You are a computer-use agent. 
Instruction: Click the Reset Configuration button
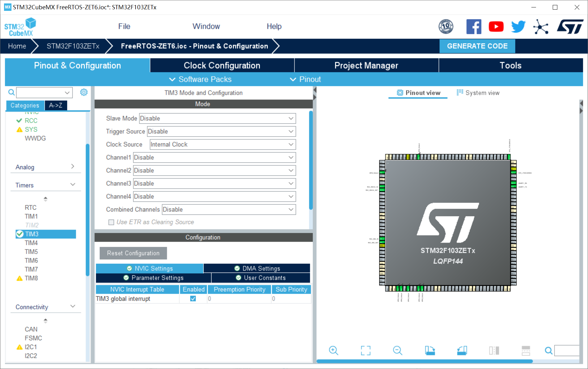(x=133, y=253)
